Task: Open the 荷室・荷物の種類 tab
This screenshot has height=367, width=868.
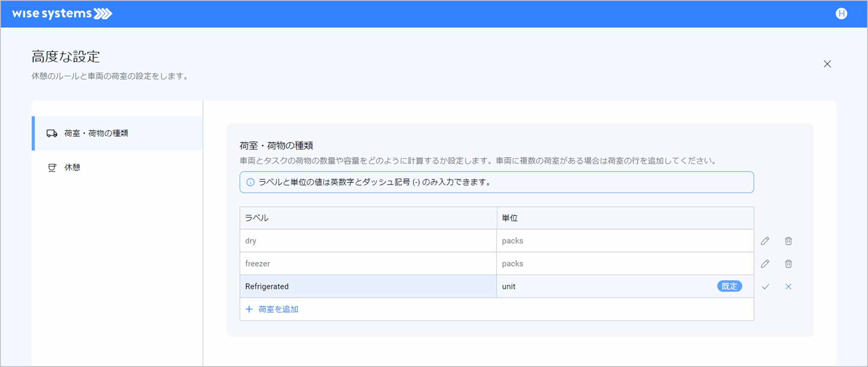Action: pos(96,133)
